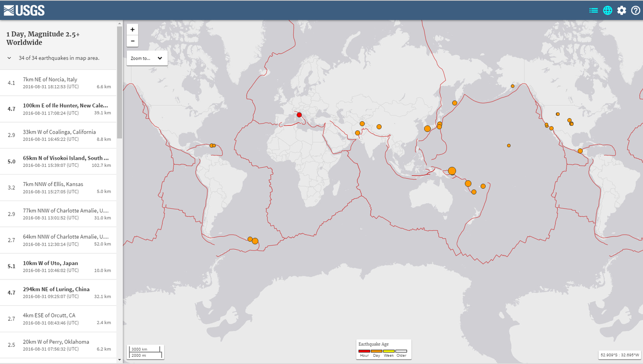The width and height of the screenshot is (643, 364).
Task: Select the Perry, Oklahoma earthquake
Action: pos(58,345)
